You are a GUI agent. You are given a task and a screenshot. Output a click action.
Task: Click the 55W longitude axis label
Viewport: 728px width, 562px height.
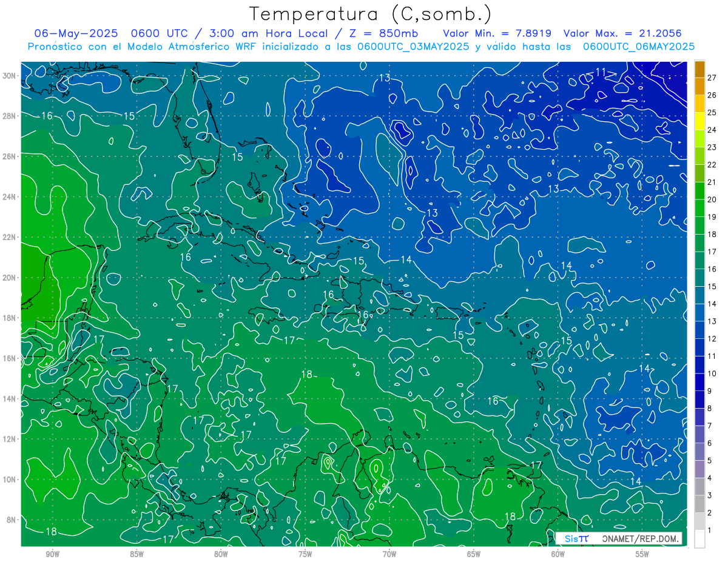pyautogui.click(x=642, y=554)
